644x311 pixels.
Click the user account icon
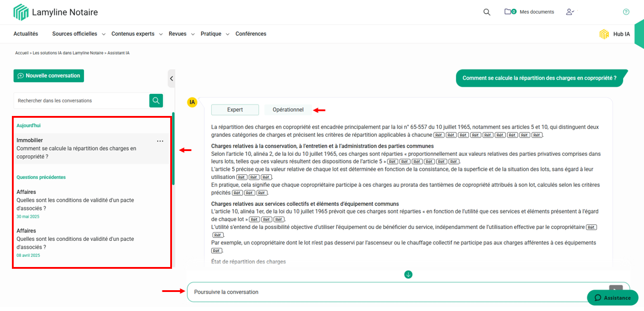tap(570, 12)
